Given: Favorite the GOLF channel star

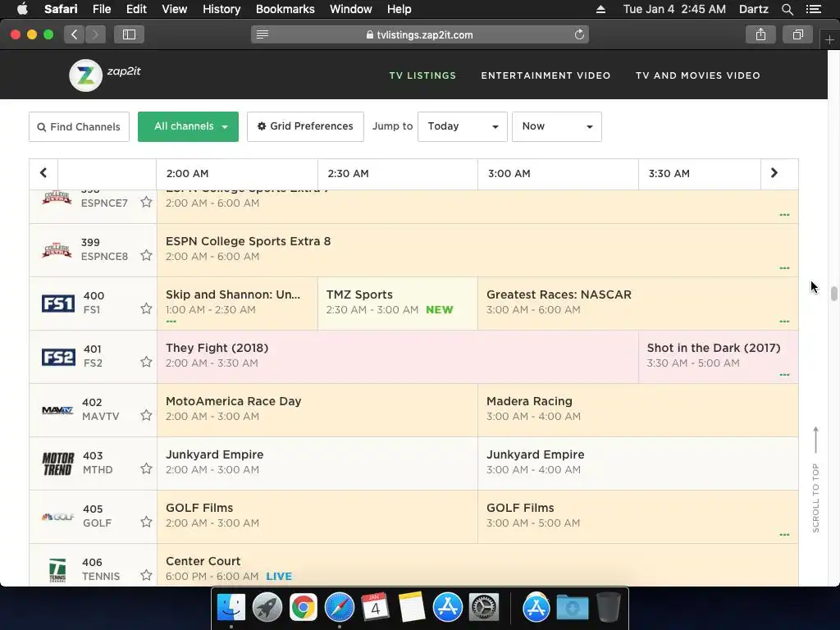Looking at the screenshot, I should pos(146,522).
